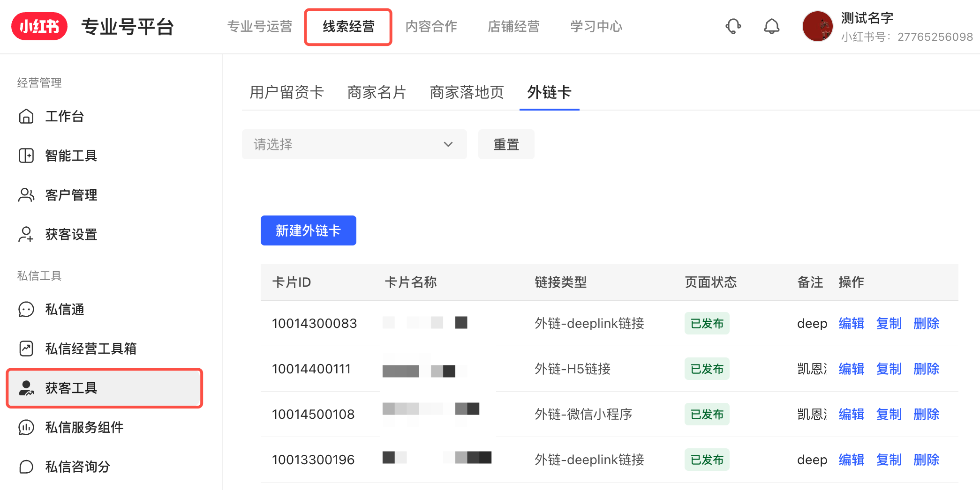Copy card 10014400111
Image resolution: width=980 pixels, height=490 pixels.
[x=889, y=369]
